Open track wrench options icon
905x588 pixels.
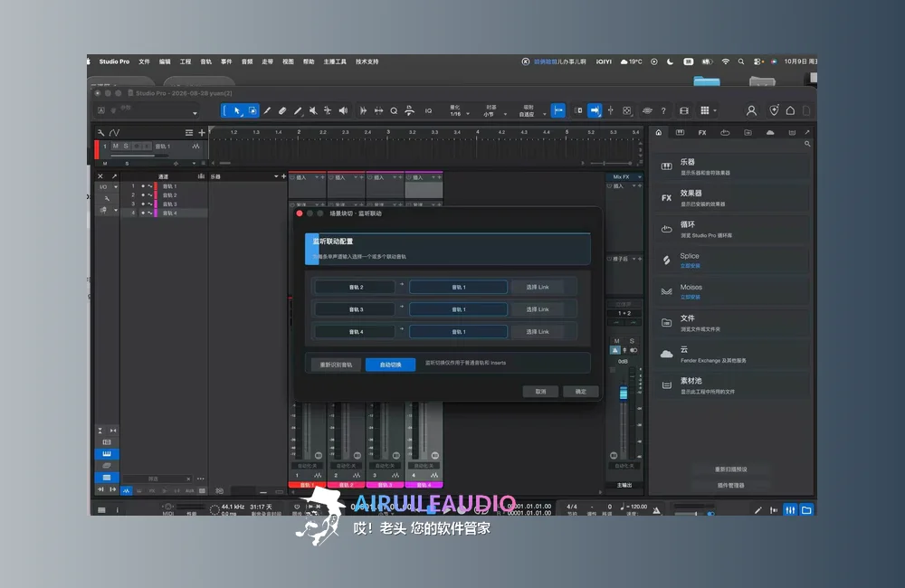click(x=101, y=133)
